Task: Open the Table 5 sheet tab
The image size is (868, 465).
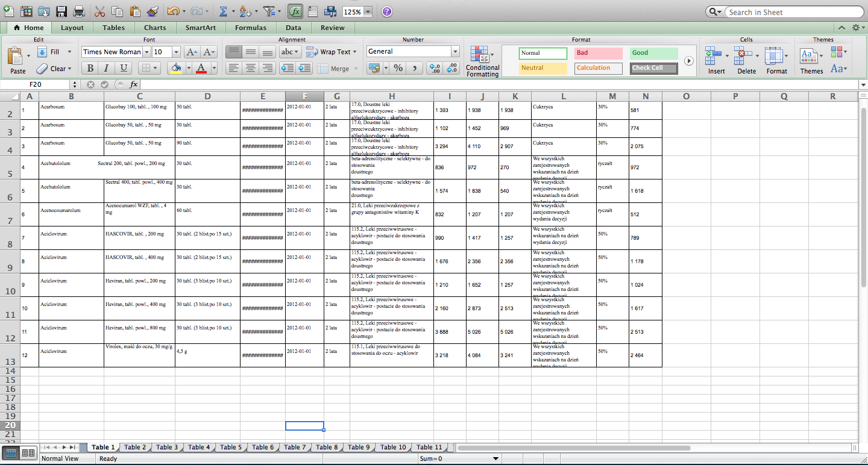Action: coord(231,447)
